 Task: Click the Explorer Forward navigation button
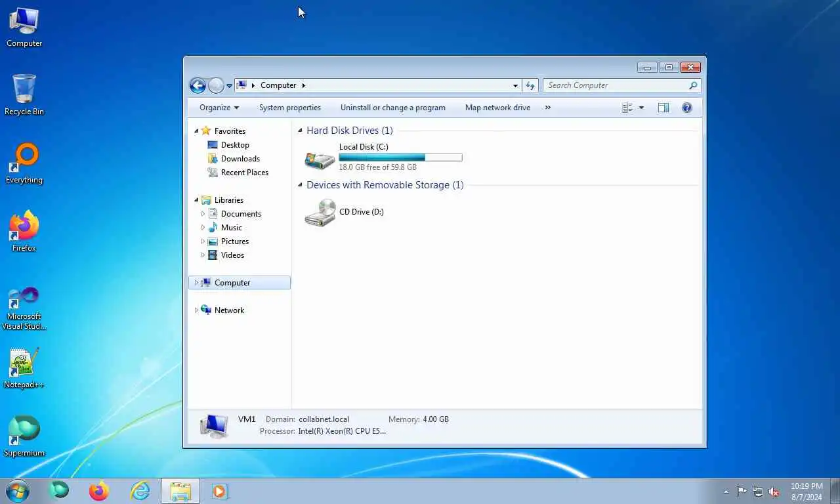pos(216,85)
